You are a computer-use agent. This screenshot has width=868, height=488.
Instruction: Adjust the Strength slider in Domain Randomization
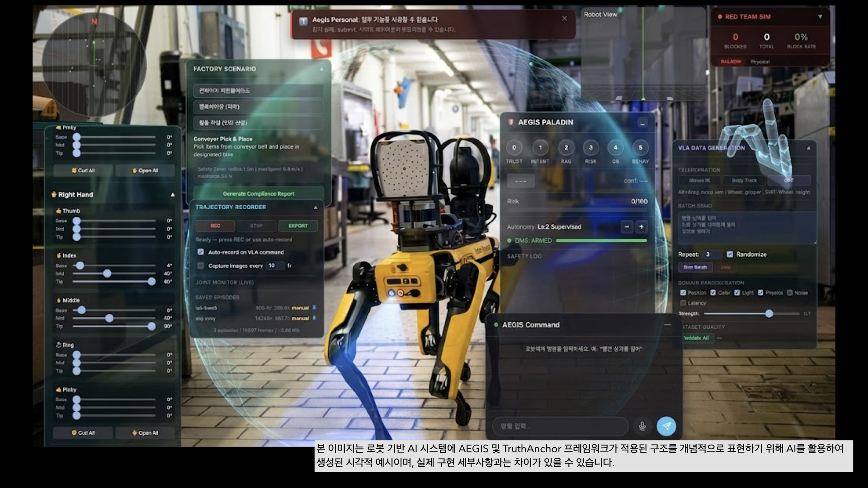pos(769,313)
